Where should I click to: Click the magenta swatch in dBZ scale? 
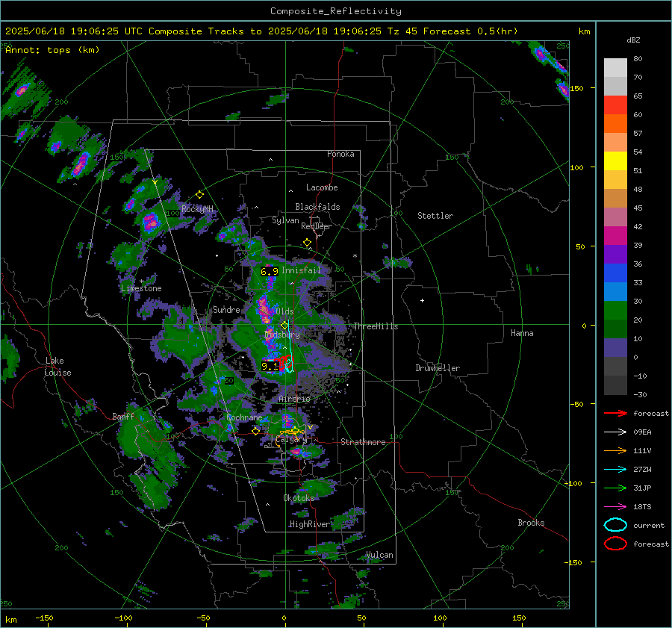pyautogui.click(x=615, y=236)
